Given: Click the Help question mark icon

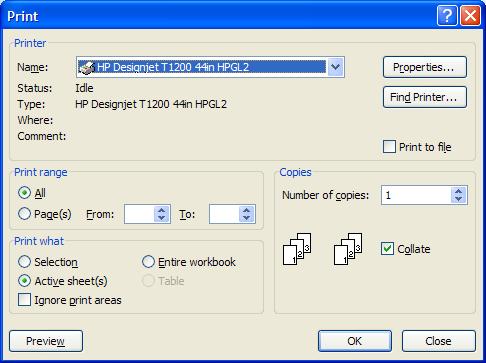Looking at the screenshot, I should [447, 15].
